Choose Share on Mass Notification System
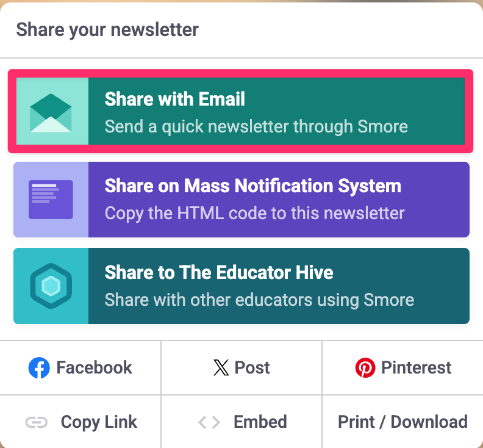The height and width of the screenshot is (448, 483). (x=252, y=186)
